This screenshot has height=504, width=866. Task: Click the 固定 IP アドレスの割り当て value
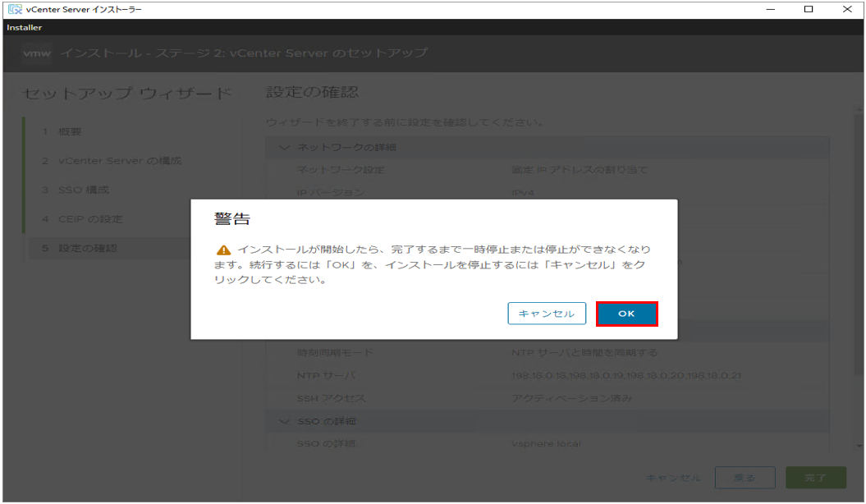tap(580, 170)
